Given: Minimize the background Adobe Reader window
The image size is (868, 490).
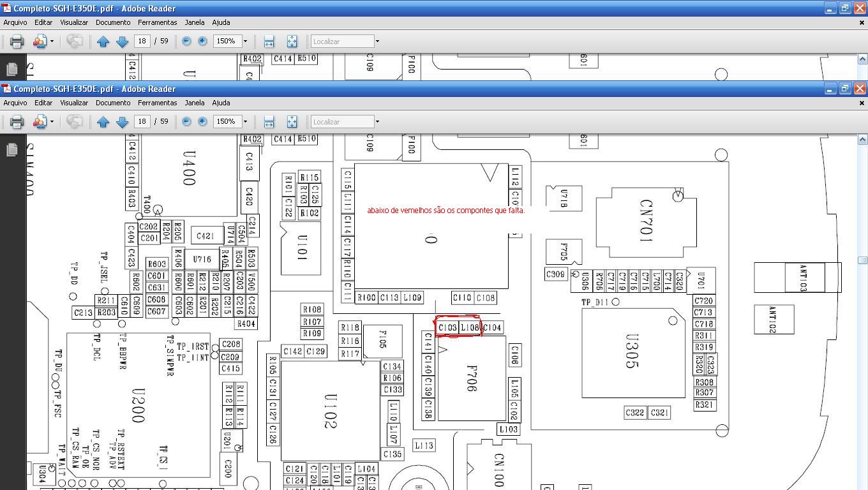Looking at the screenshot, I should click(830, 8).
